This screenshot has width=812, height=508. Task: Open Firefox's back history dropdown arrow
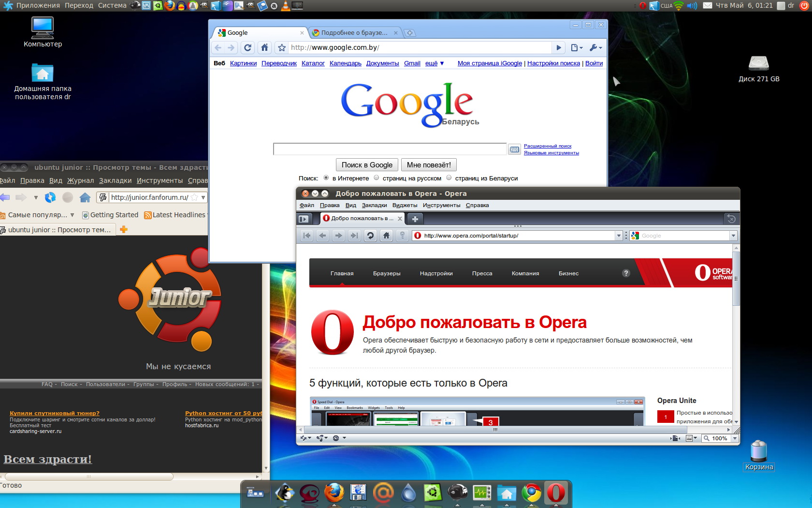(36, 197)
